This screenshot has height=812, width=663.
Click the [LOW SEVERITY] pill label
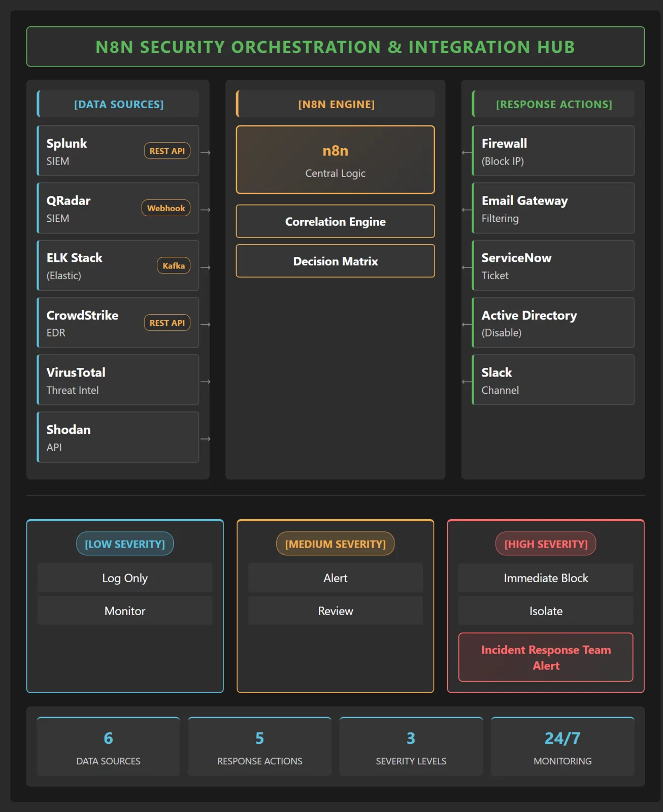tap(125, 544)
